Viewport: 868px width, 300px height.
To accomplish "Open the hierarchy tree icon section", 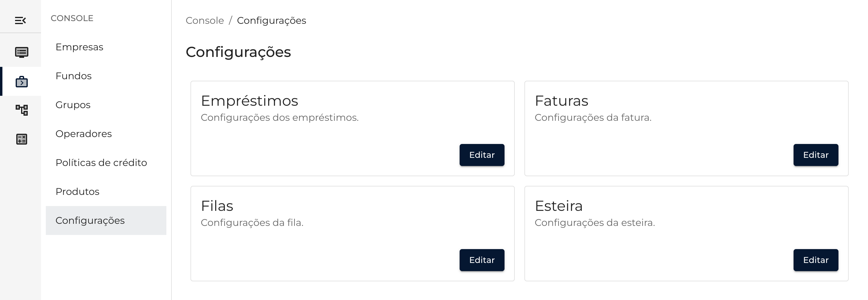I will tap(22, 110).
